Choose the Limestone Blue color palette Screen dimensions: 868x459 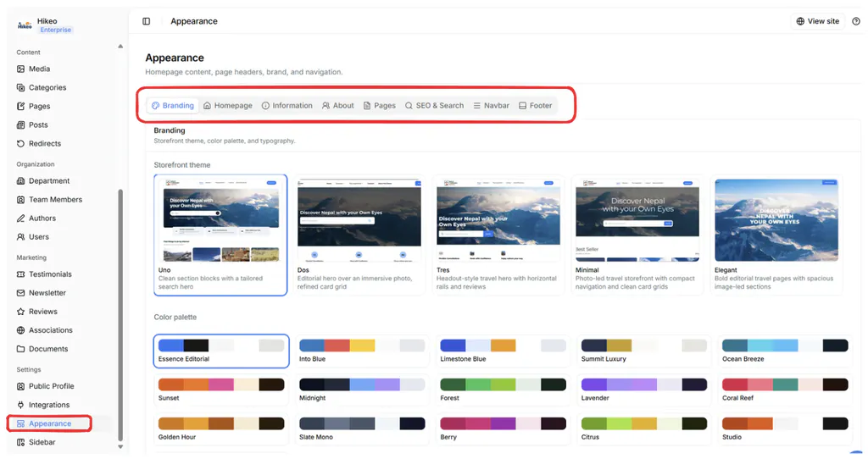(x=503, y=351)
